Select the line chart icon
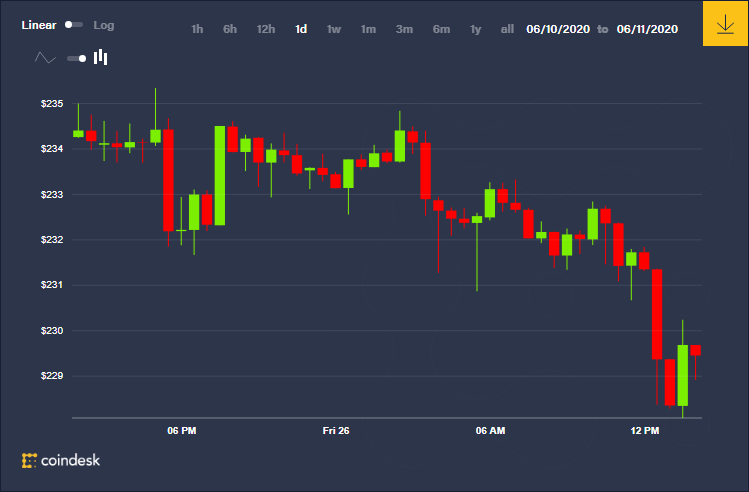 45,58
